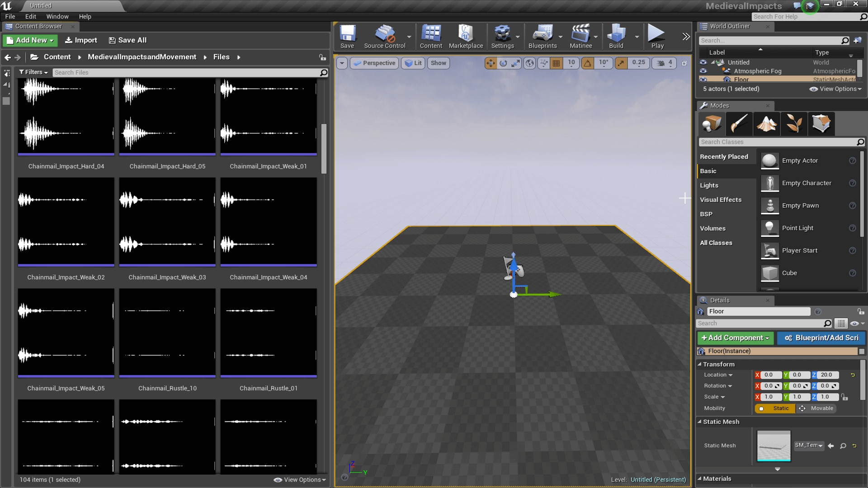Screen dimensions: 868x488
Task: Select the translate gizmo tool in viewport
Action: pos(491,63)
